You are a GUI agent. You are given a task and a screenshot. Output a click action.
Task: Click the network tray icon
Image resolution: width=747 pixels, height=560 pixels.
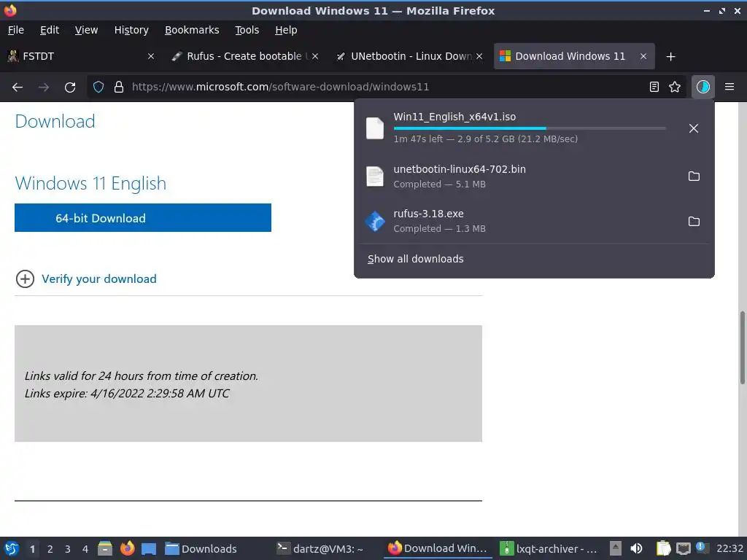coord(684,548)
